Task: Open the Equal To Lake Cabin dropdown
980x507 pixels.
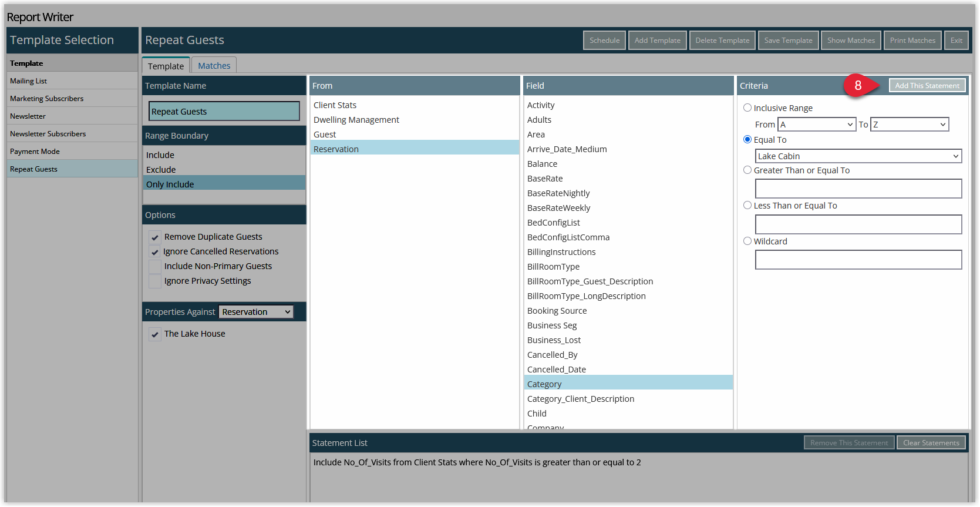Action: [858, 156]
